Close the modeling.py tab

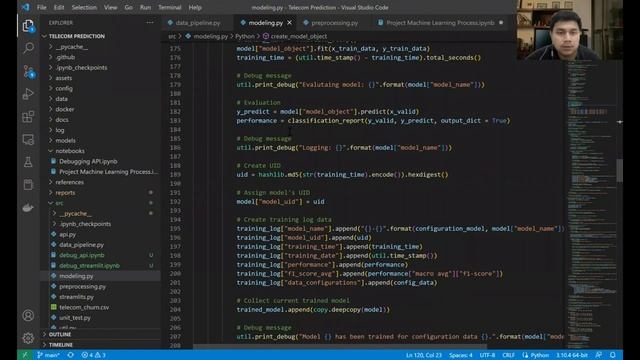pos(289,23)
